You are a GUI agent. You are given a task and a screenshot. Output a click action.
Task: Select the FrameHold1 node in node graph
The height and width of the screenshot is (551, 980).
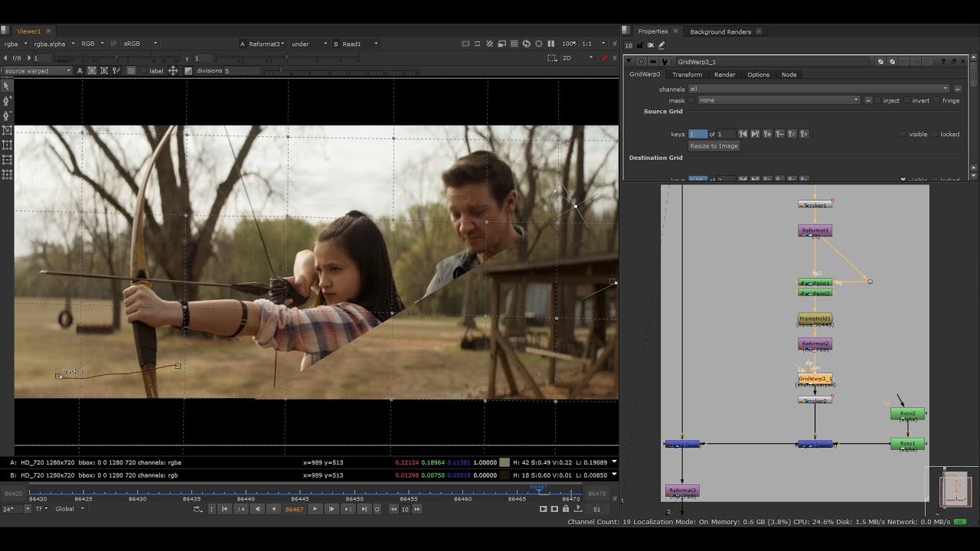(815, 318)
